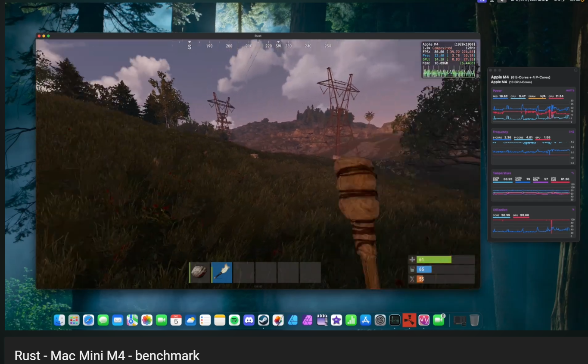Open Launchpad in the Dock
Image resolution: width=588 pixels, height=364 pixels.
(74, 320)
